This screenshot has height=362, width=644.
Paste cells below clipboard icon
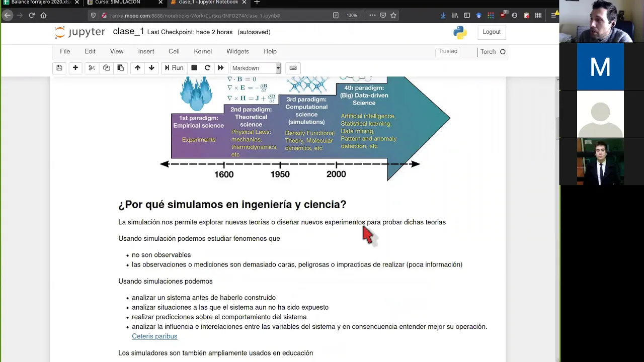click(121, 68)
